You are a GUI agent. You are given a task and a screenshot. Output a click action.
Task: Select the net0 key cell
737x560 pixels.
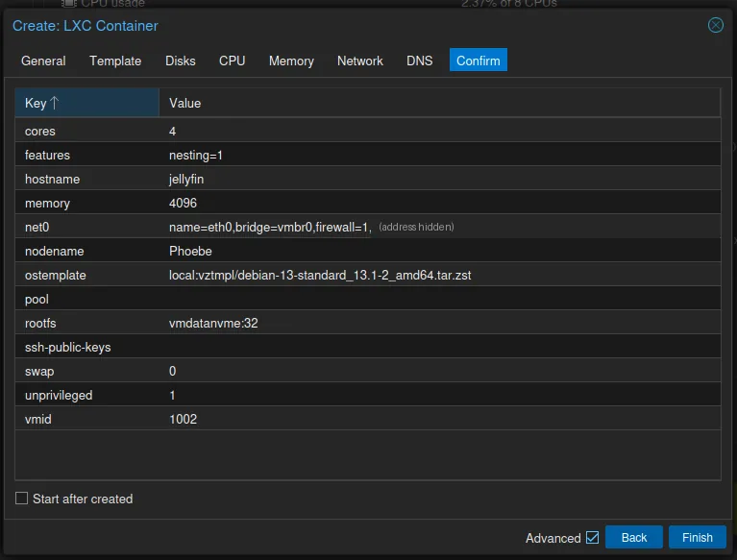click(x=86, y=227)
